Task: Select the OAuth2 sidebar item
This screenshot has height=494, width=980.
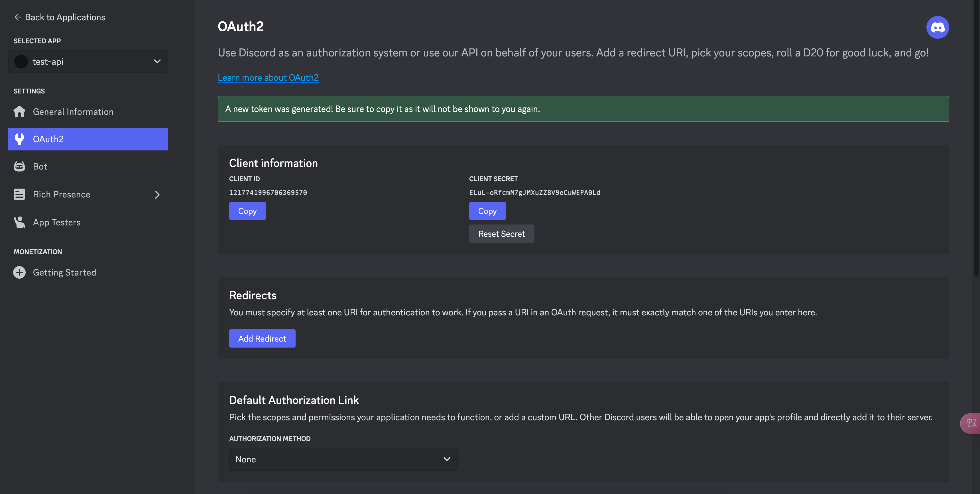Action: (x=88, y=139)
